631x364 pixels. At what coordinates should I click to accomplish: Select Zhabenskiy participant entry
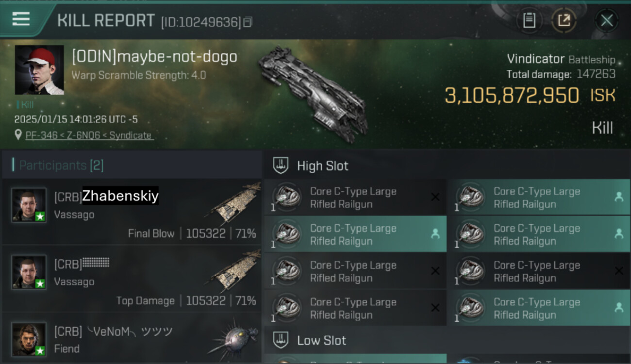pos(132,212)
